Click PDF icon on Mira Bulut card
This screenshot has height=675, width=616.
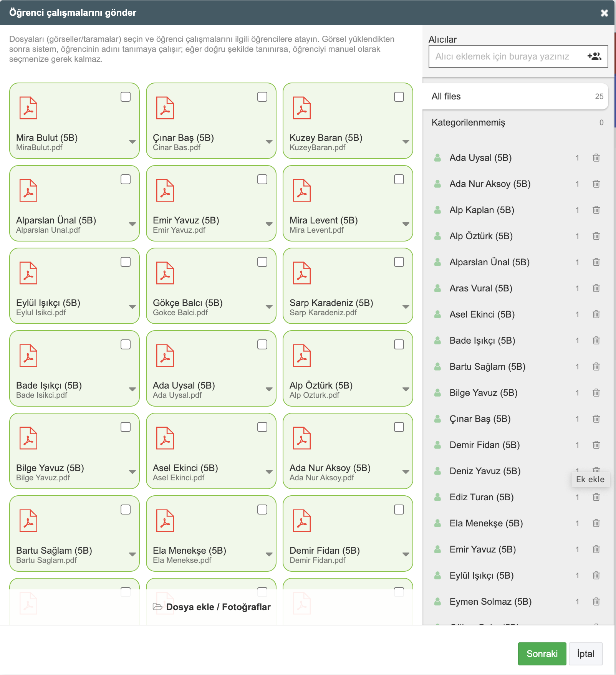(x=28, y=108)
